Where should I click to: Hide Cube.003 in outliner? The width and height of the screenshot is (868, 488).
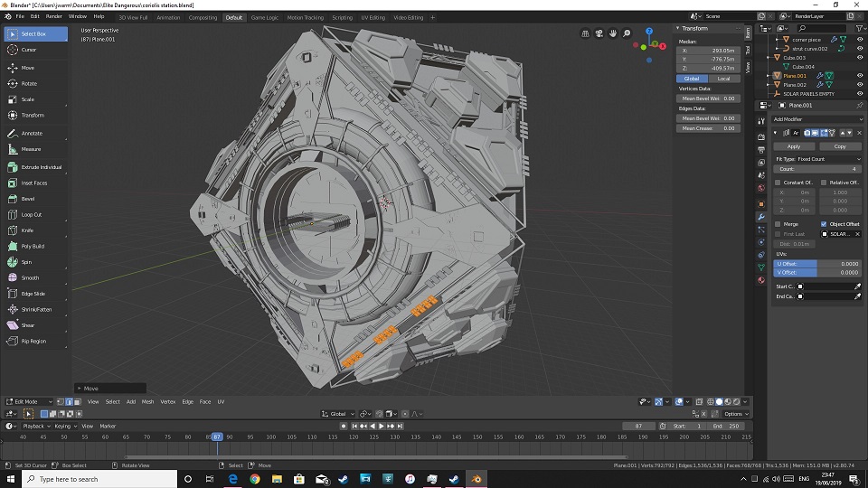pos(860,58)
